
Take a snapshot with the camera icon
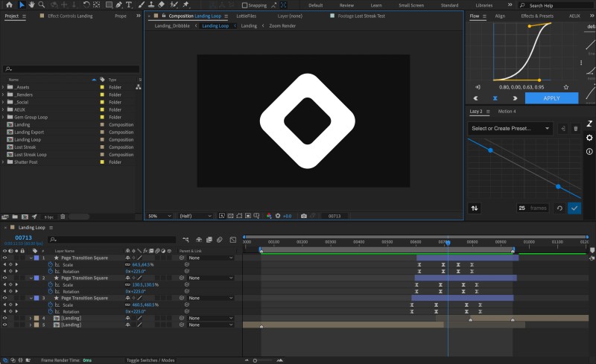click(304, 216)
